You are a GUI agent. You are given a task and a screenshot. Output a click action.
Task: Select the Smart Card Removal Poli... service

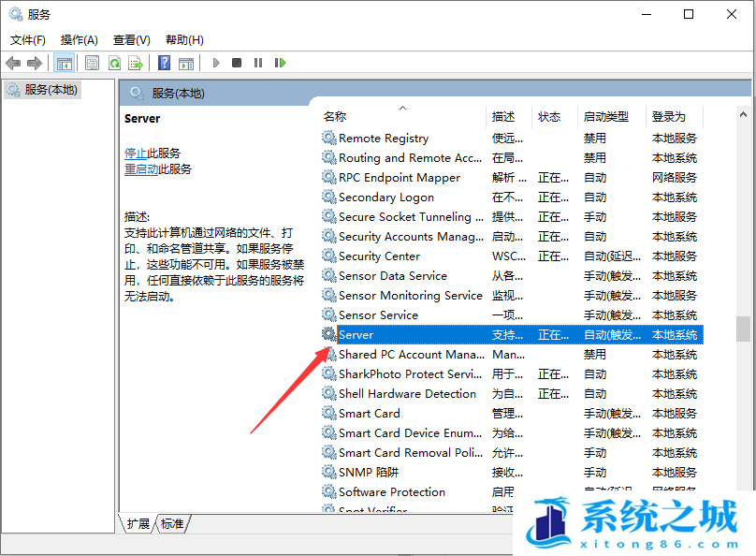coord(411,452)
